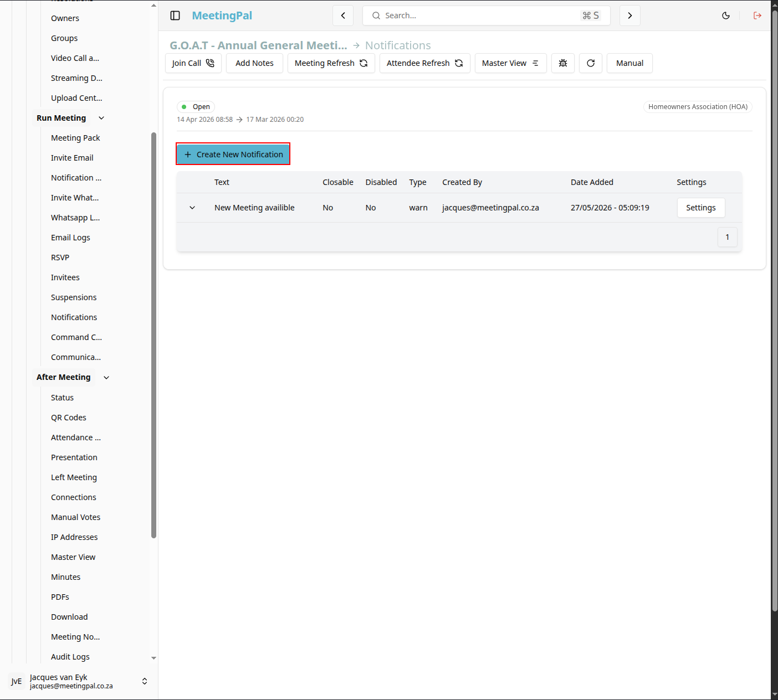This screenshot has height=700, width=778.
Task: Go to page 1 of the table
Action: tap(728, 237)
